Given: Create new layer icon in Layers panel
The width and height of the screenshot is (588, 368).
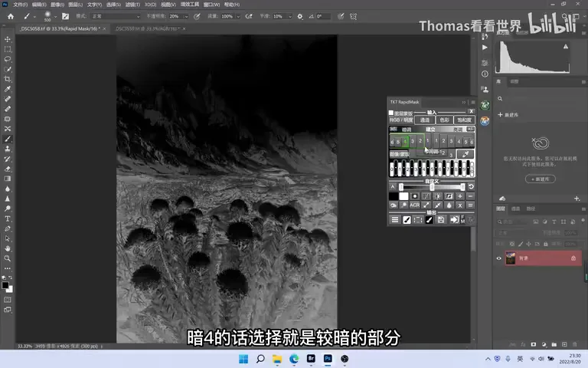Looking at the screenshot, I should (x=564, y=344).
